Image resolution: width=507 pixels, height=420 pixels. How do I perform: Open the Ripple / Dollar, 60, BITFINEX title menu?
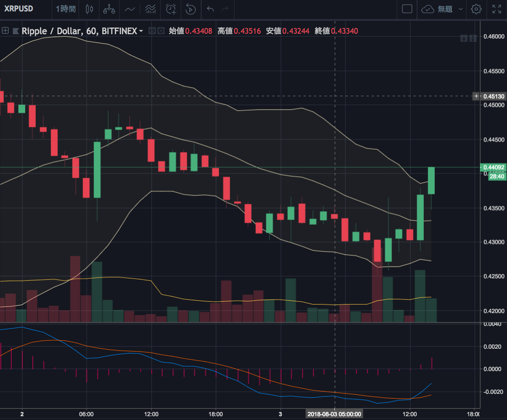pos(82,31)
